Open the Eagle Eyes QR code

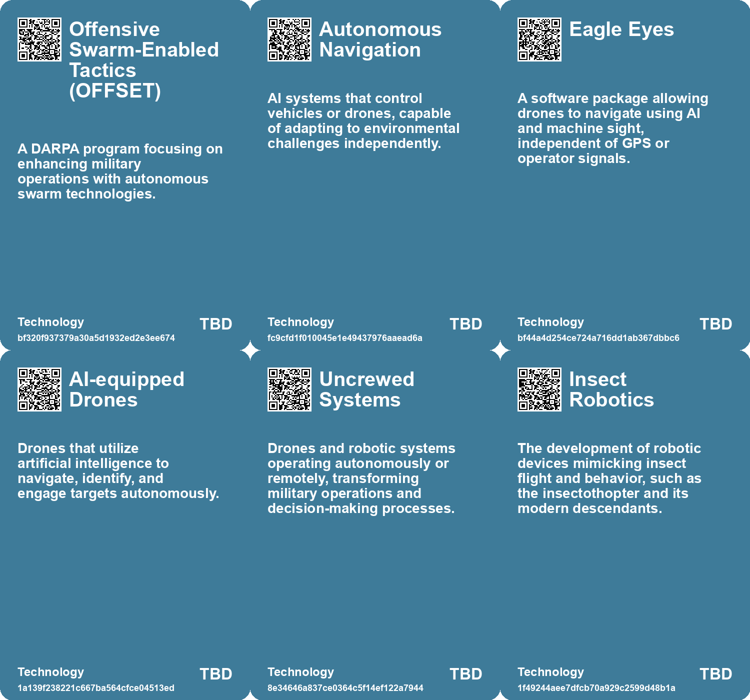click(x=539, y=39)
